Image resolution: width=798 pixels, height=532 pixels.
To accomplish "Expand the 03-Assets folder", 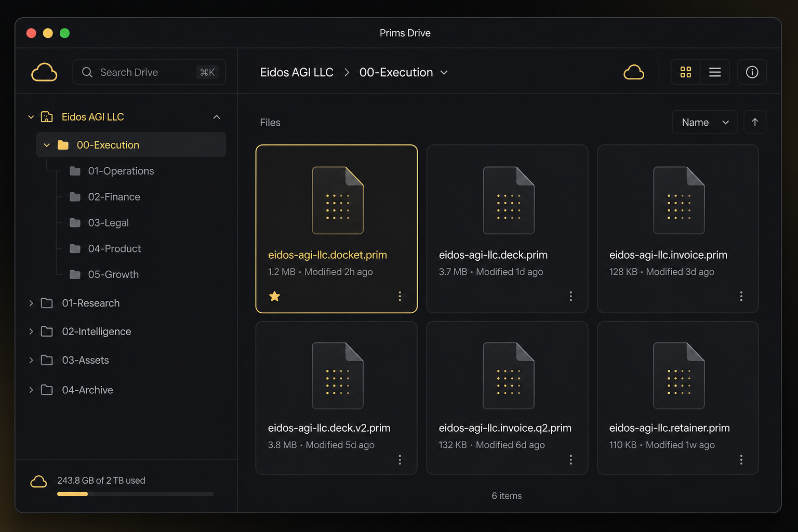I will point(31,360).
